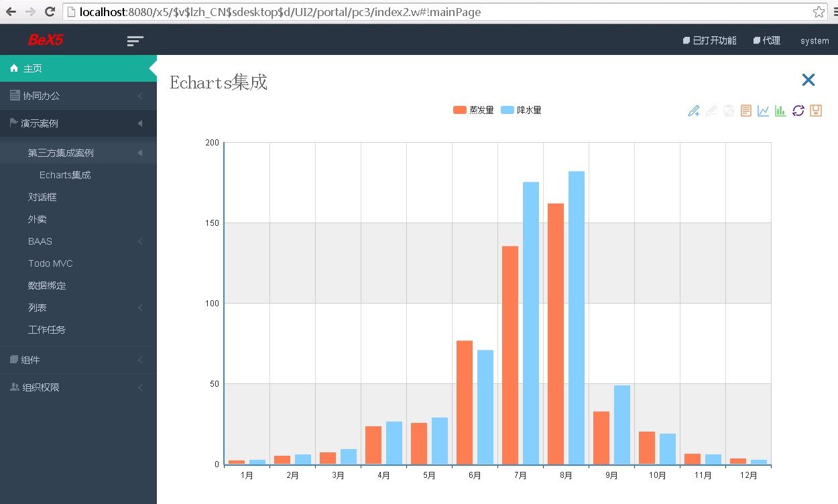Switch chart to line type
Image resolution: width=838 pixels, height=504 pixels.
[x=764, y=111]
